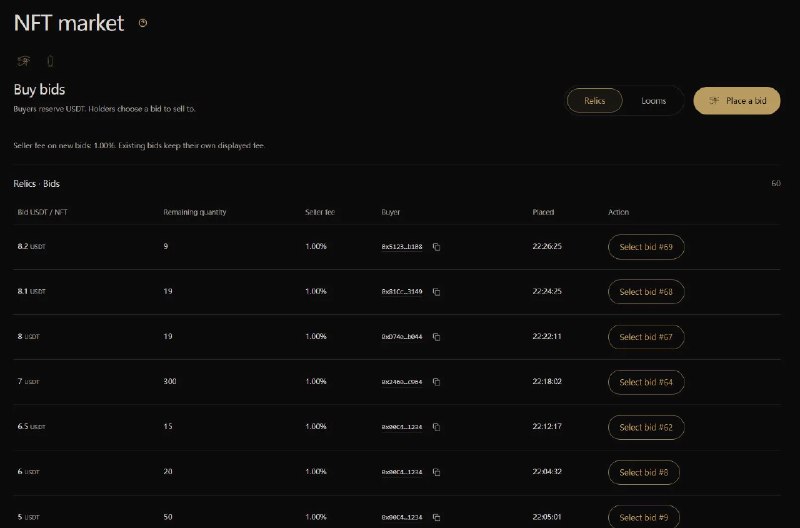
Task: Click placed time 22:04:32
Action: [547, 471]
